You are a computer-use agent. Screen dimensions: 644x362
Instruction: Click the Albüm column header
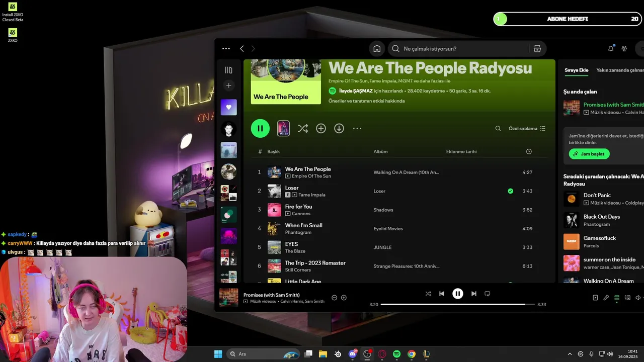[380, 151]
